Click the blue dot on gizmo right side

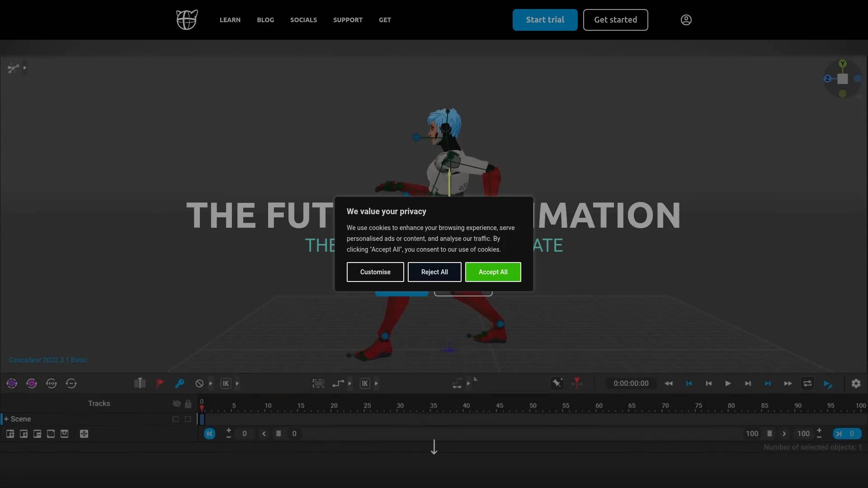pos(857,79)
